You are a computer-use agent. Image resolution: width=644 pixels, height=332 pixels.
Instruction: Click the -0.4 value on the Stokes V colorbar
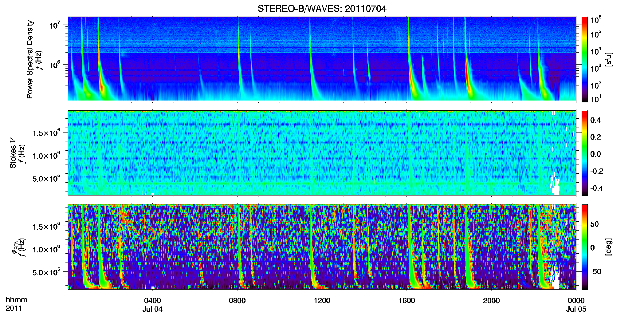pyautogui.click(x=597, y=188)
